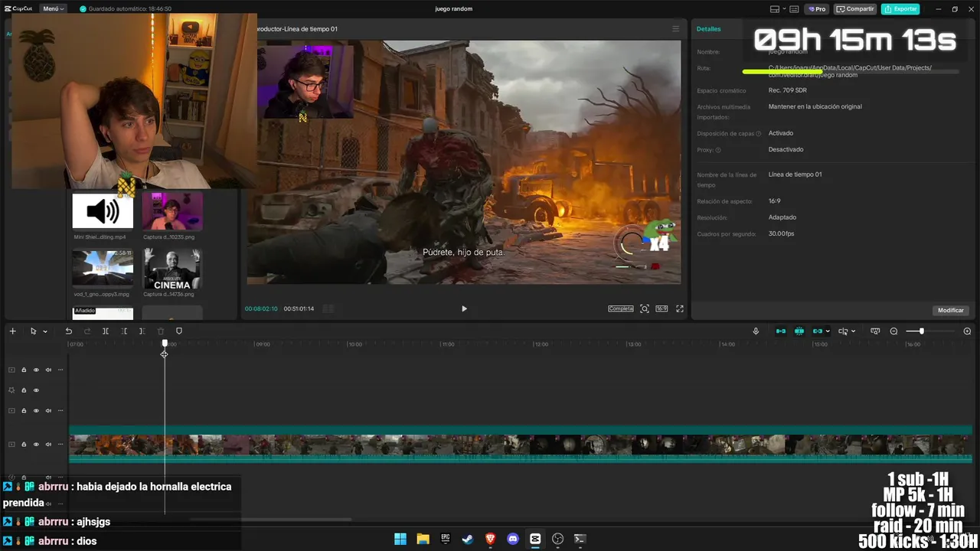
Task: Open more options for top track
Action: [x=60, y=370]
